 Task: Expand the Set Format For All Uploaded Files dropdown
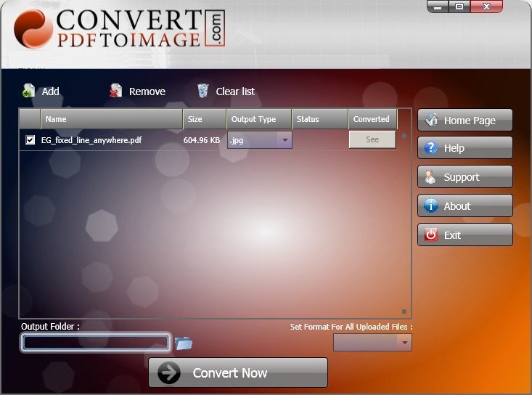[x=404, y=343]
